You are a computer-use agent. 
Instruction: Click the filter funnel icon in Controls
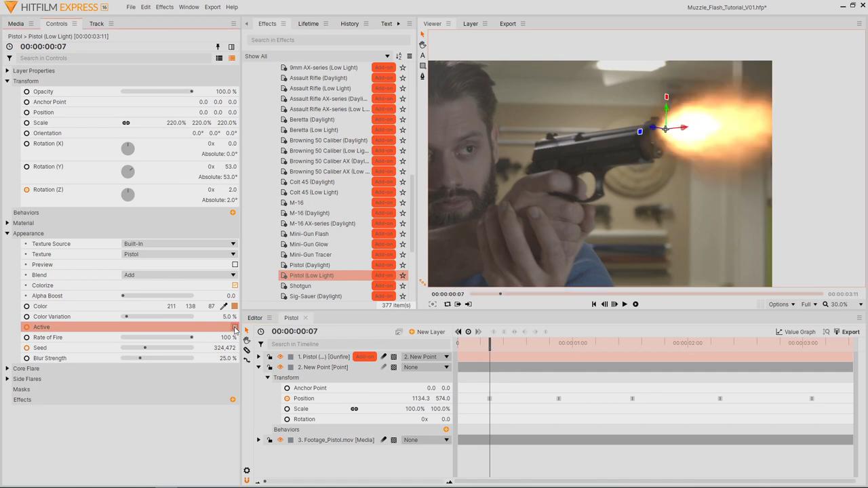(9, 58)
